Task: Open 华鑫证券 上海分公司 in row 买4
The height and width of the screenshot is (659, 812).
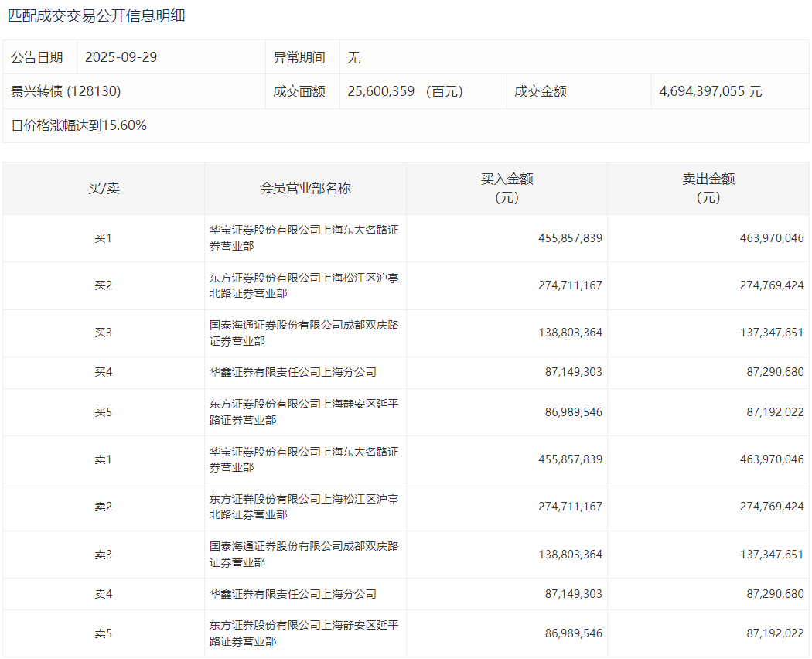Action: [x=293, y=372]
